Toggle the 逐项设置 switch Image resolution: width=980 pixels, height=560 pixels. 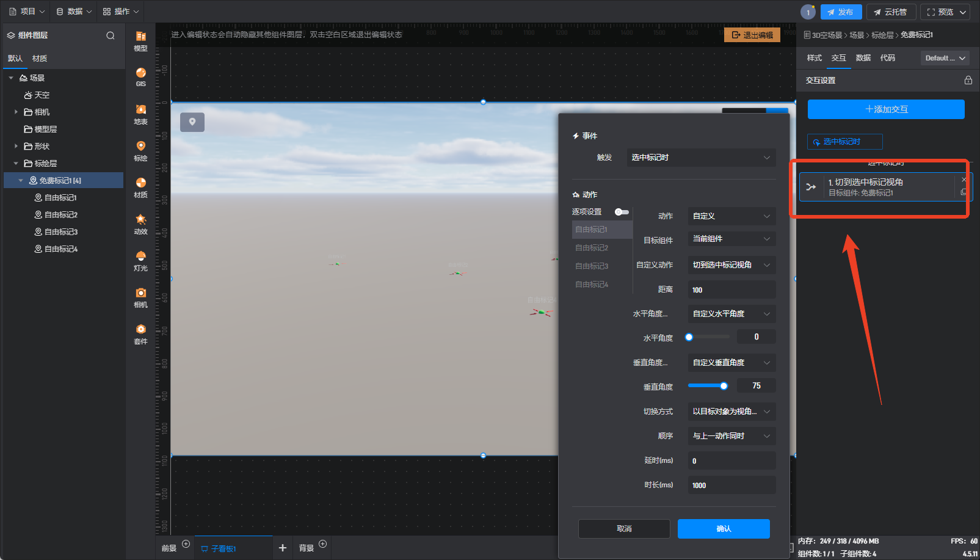[621, 212]
